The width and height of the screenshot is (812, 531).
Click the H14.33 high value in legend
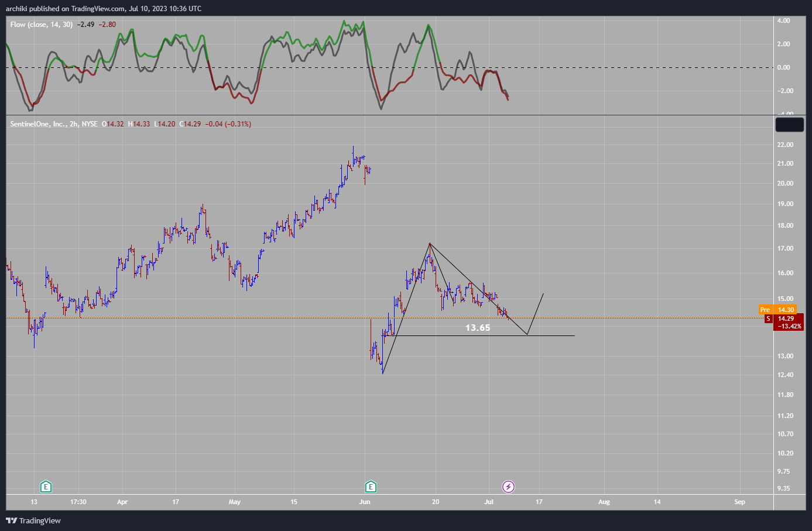pos(139,124)
